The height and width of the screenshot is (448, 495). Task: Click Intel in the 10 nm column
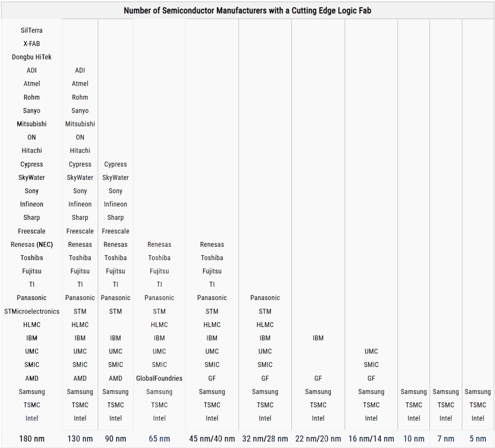413,418
